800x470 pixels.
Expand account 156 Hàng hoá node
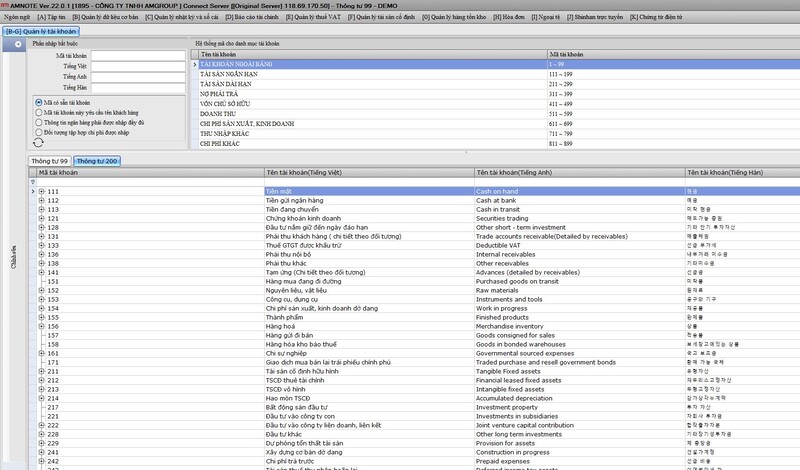pyautogui.click(x=42, y=326)
